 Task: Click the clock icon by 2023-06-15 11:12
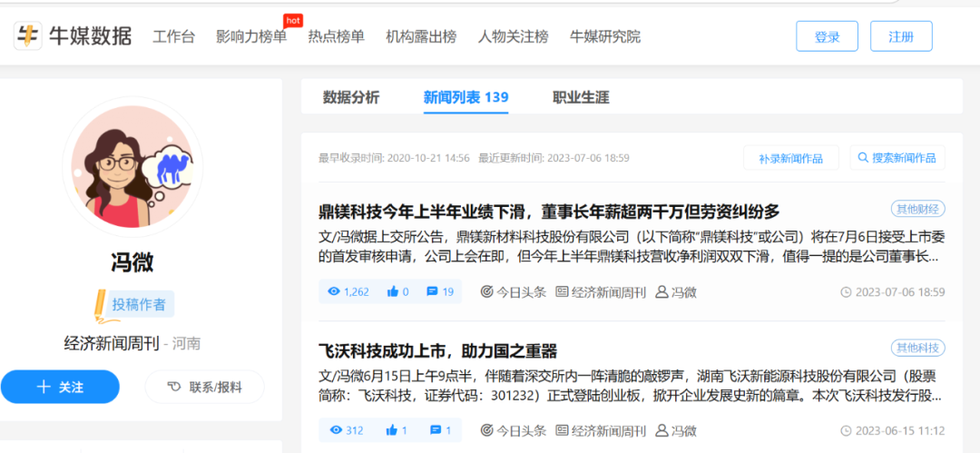[x=847, y=430]
